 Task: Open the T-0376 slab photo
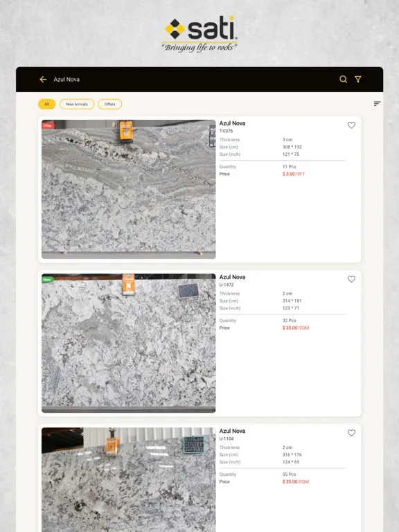tap(129, 189)
